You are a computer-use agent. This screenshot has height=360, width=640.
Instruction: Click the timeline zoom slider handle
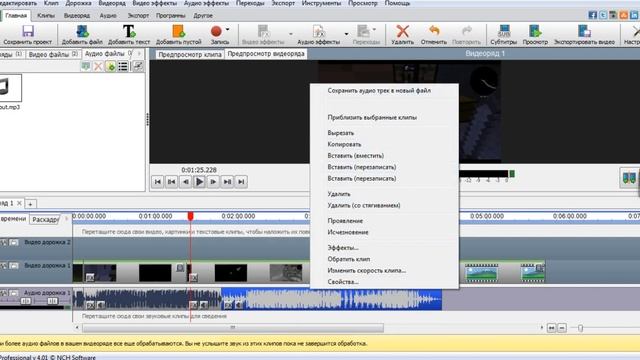[580, 328]
